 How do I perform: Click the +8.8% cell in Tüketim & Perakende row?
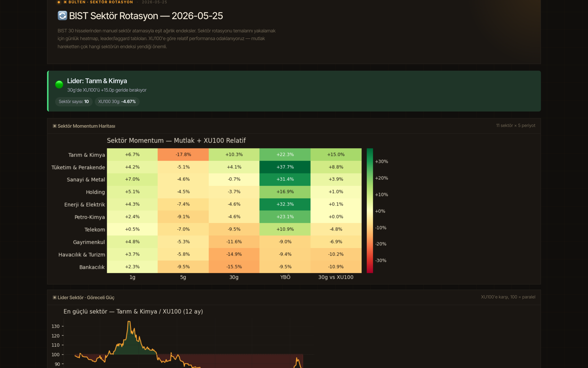[336, 167]
